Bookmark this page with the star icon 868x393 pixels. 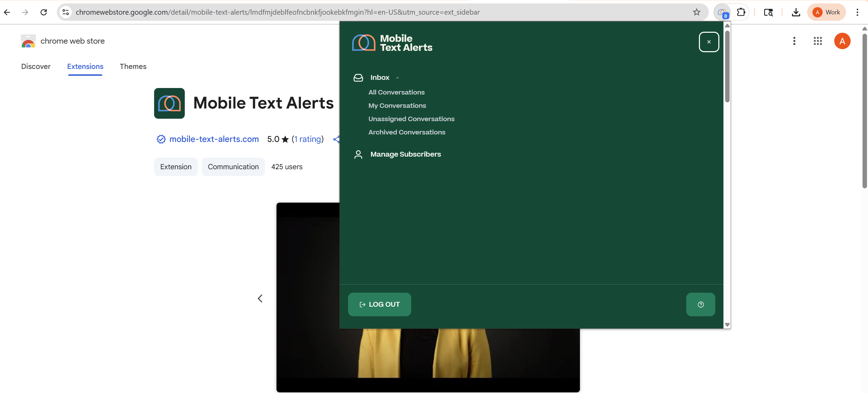pos(697,12)
